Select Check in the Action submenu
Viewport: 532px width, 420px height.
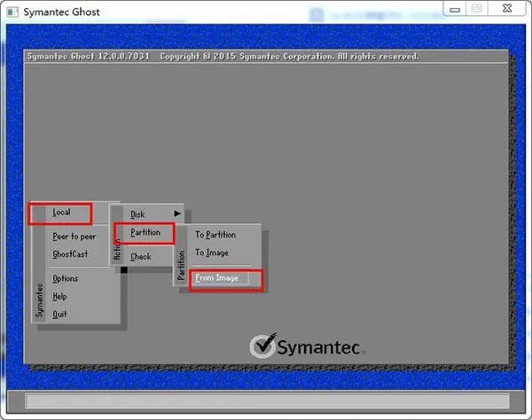pos(141,257)
